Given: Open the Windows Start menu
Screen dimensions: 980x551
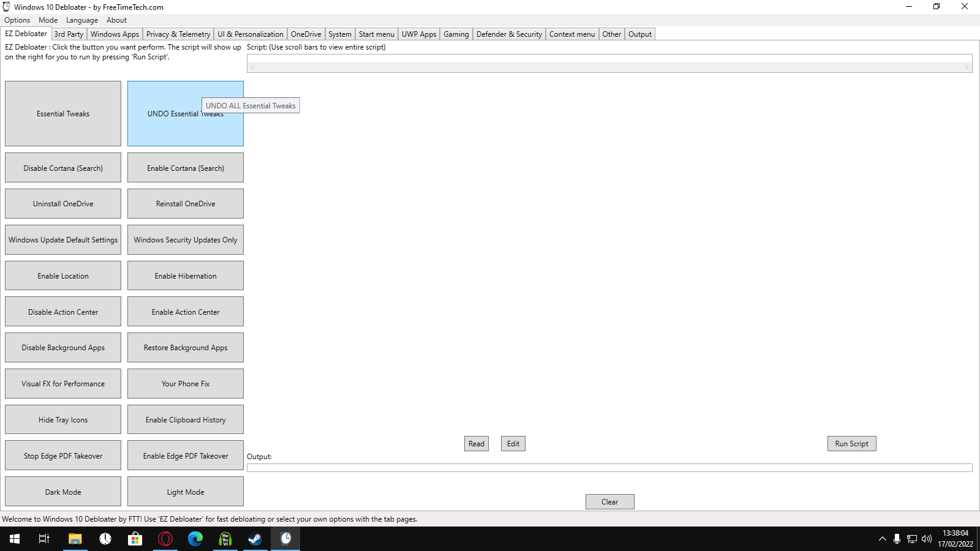Looking at the screenshot, I should click(15, 539).
